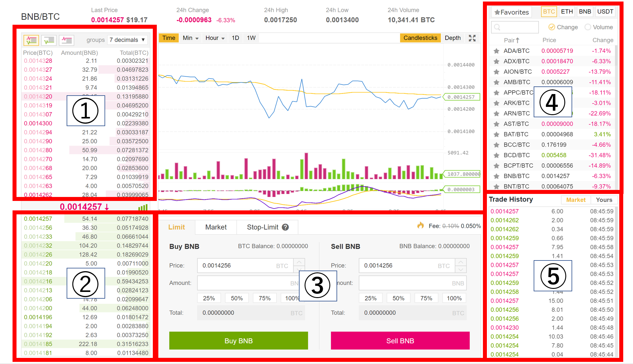This screenshot has width=633, height=364.
Task: Star the AMB/BTC pair
Action: point(497,82)
